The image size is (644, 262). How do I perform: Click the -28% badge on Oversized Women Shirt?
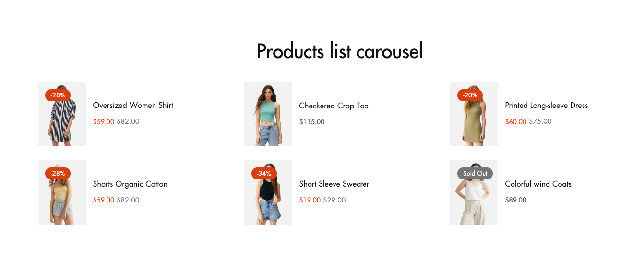pos(58,95)
